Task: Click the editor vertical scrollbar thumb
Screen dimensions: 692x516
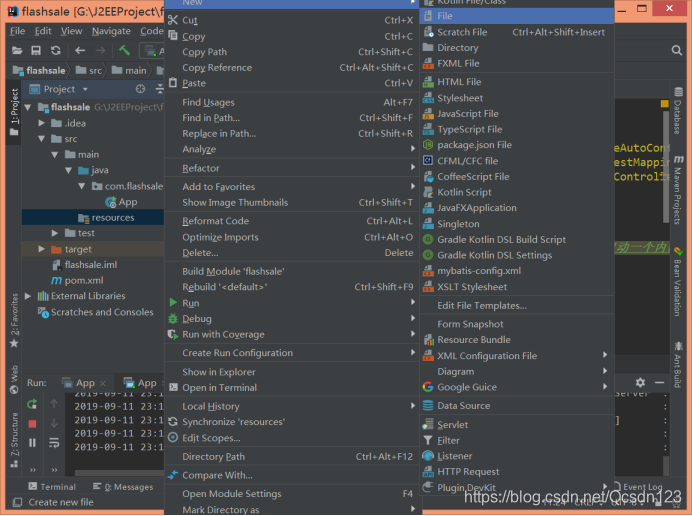Action: [x=666, y=167]
